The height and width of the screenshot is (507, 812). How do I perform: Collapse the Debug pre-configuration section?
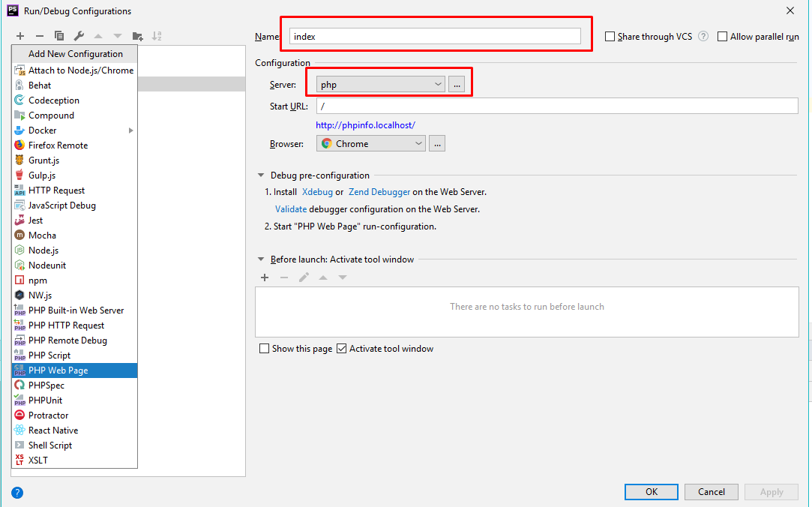click(261, 175)
